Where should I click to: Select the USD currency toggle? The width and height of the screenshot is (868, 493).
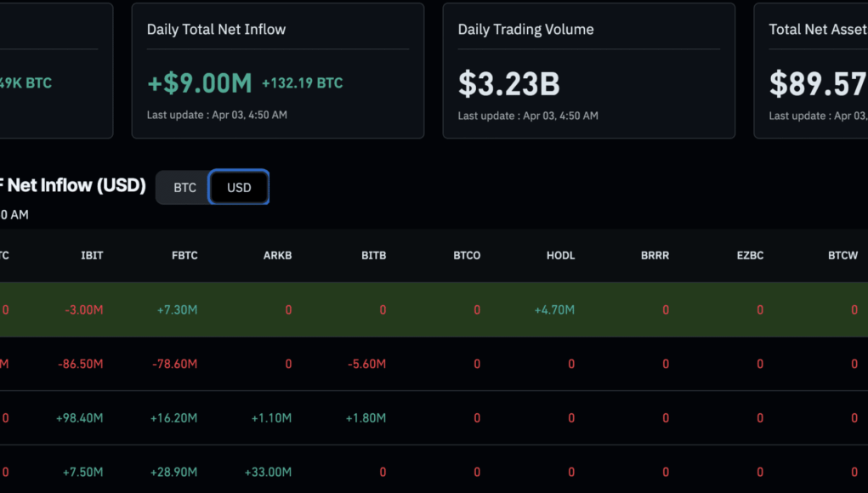coord(239,187)
